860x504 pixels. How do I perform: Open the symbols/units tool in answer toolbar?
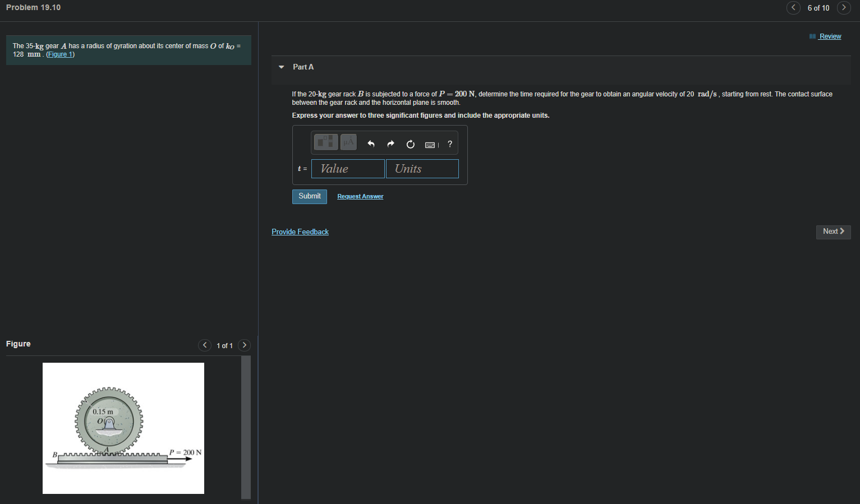tap(348, 142)
